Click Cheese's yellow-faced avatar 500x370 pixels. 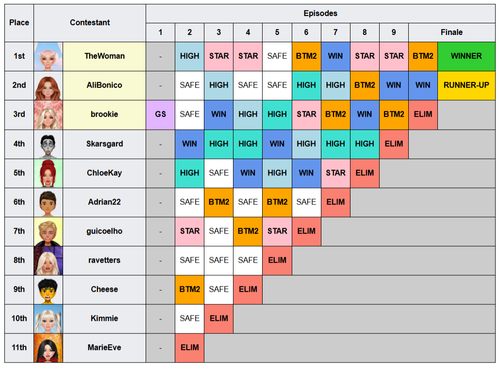tap(48, 289)
